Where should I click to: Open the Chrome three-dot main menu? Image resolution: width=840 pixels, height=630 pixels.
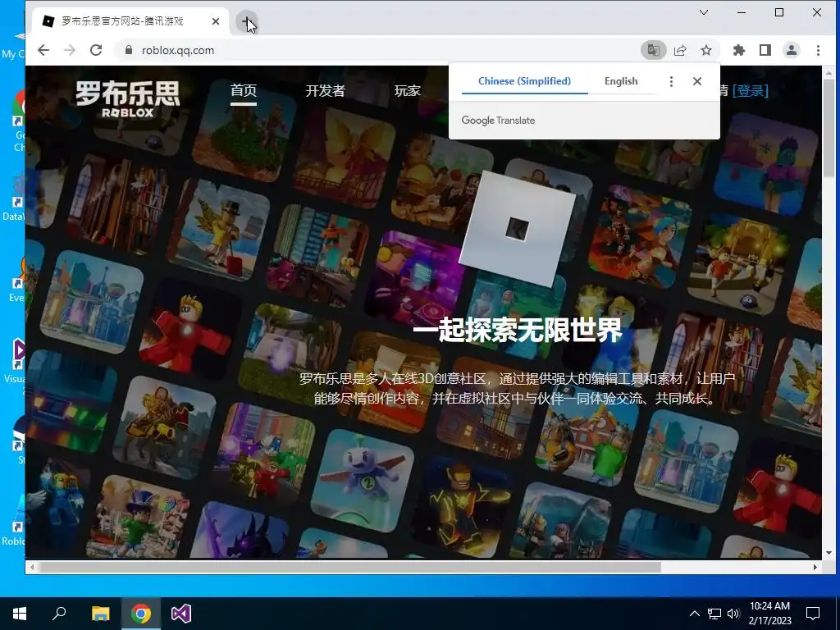click(818, 50)
